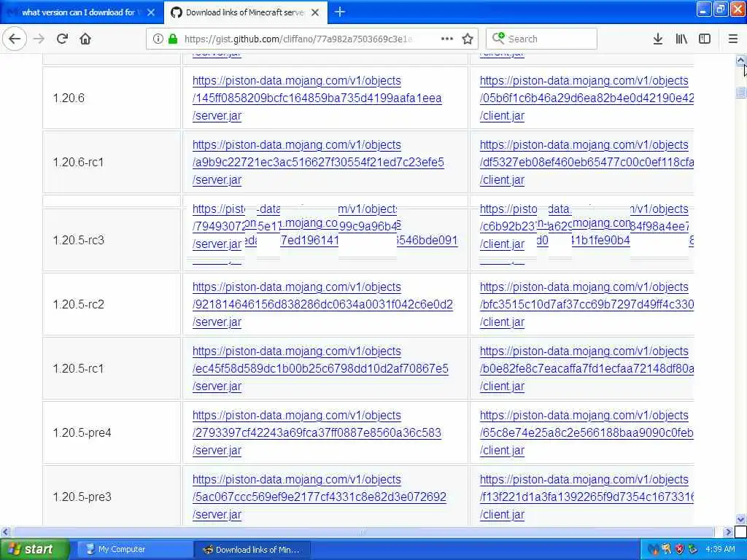Viewport: 747px width, 560px height.
Task: Open client.jar link for version 1.20.6
Action: click(x=587, y=98)
